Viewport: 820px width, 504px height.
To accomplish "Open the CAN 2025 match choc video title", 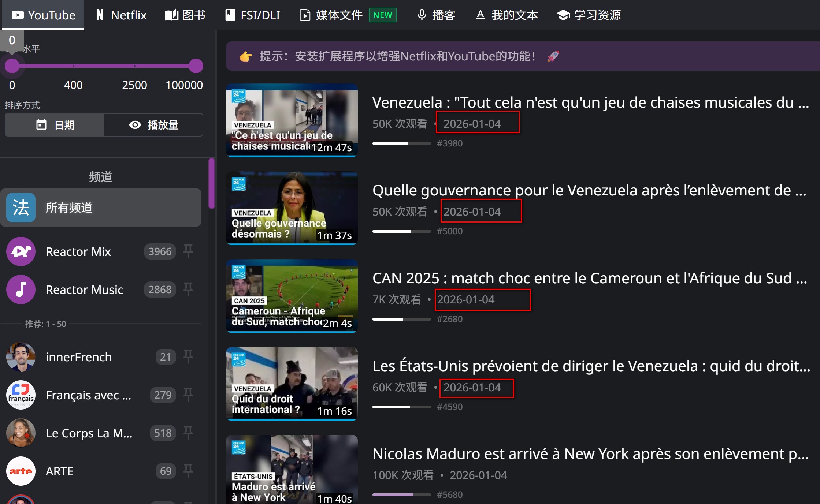I will (589, 278).
